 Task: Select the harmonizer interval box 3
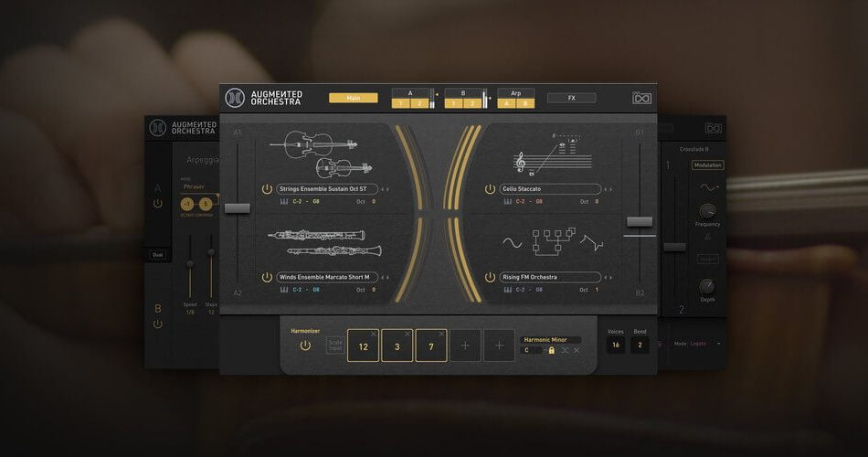397,345
